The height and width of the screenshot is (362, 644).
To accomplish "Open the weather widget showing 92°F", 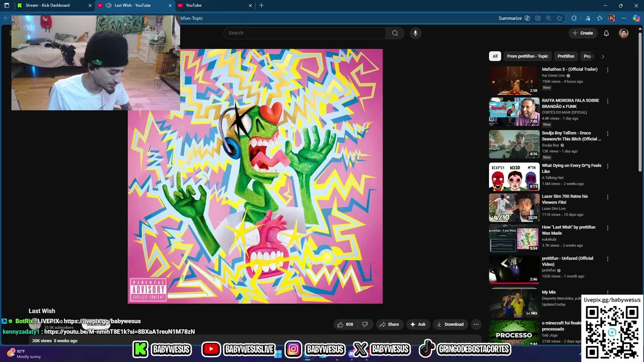I will [x=23, y=354].
